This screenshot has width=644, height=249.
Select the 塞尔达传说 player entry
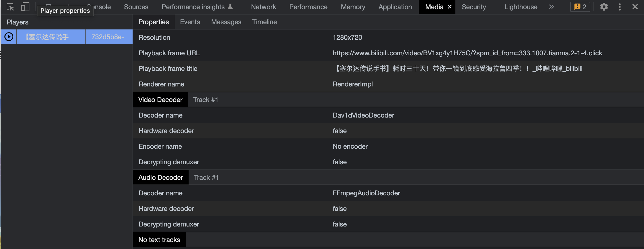click(51, 37)
